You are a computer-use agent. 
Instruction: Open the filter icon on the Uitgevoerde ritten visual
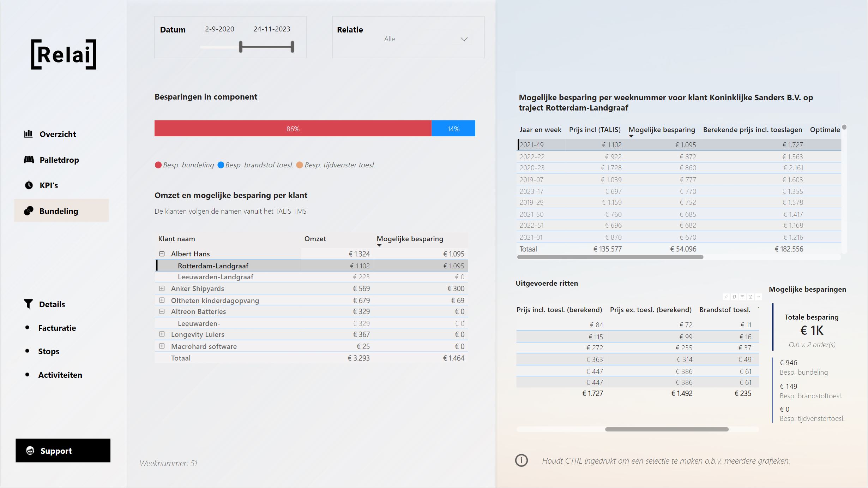coord(742,297)
